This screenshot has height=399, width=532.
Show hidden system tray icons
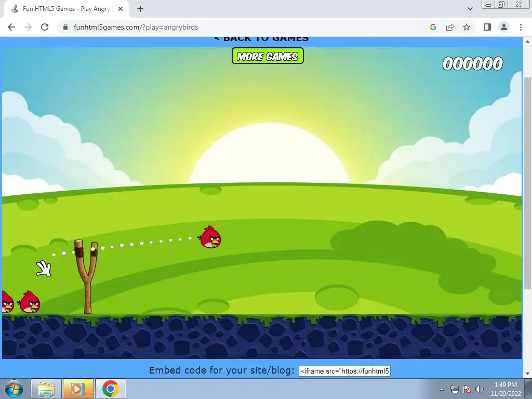coord(442,389)
